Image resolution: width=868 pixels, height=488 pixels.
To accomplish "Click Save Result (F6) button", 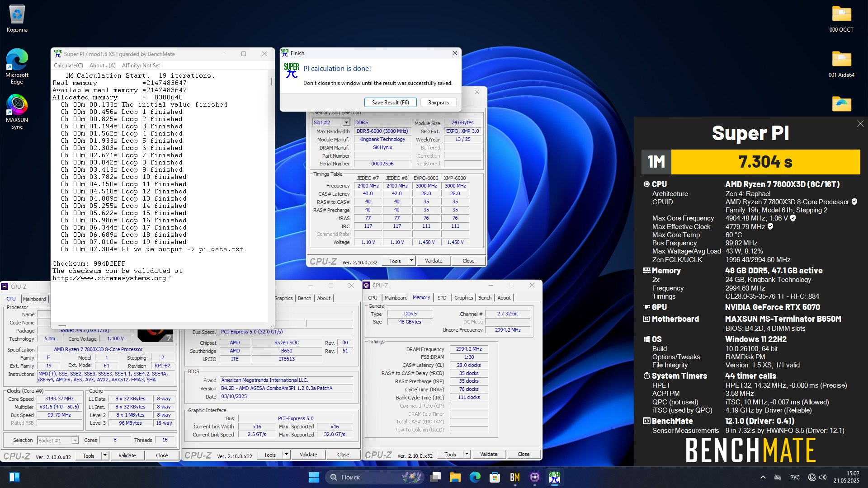I will coord(390,103).
